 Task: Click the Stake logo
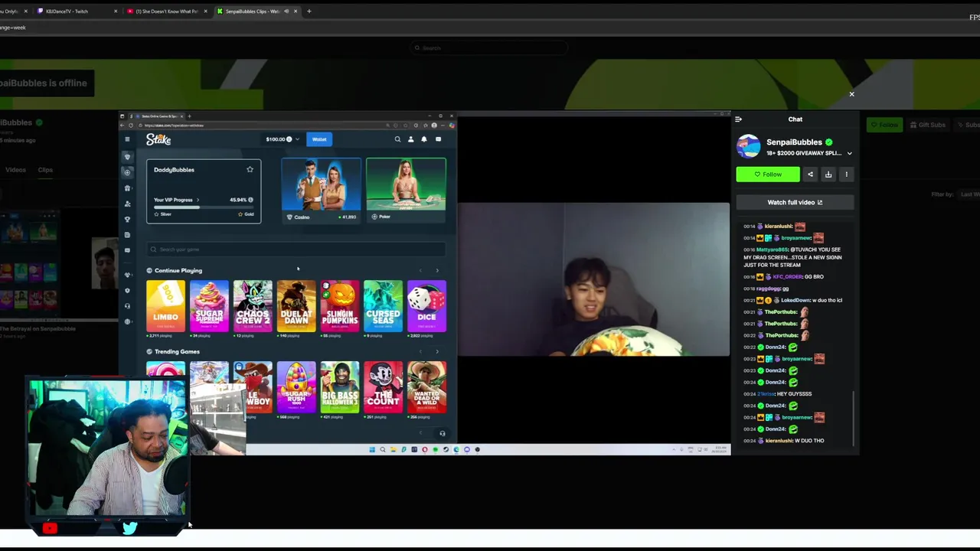(158, 139)
